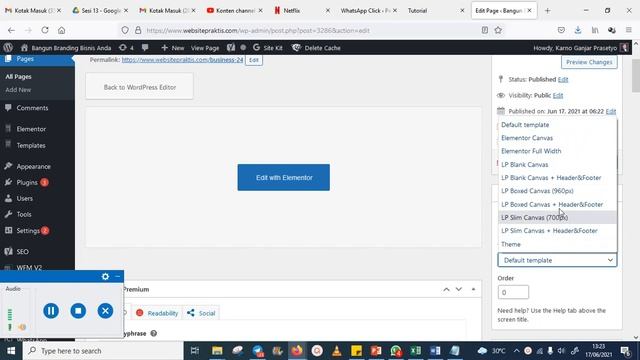Screen dimensions: 640x360
Task: Edit the permalink slug
Action: coord(254,60)
